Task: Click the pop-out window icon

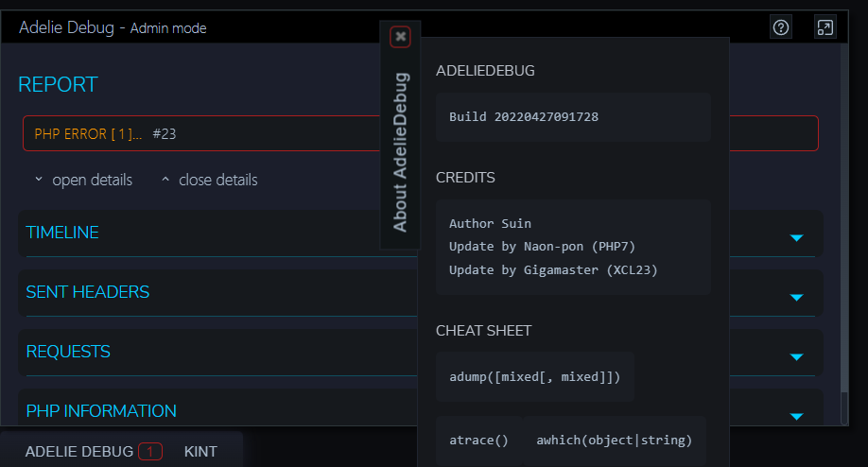Action: pyautogui.click(x=825, y=27)
